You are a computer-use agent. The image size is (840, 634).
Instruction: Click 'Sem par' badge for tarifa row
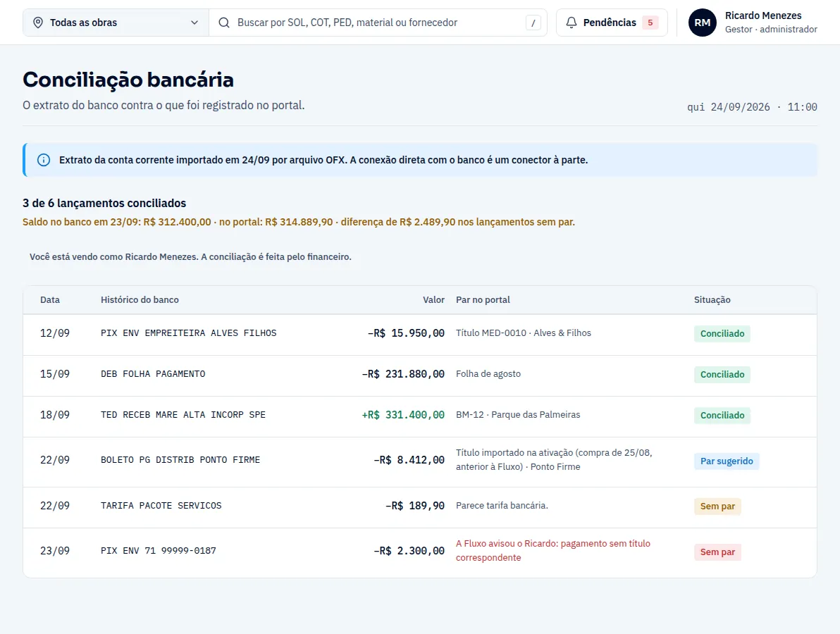click(717, 506)
